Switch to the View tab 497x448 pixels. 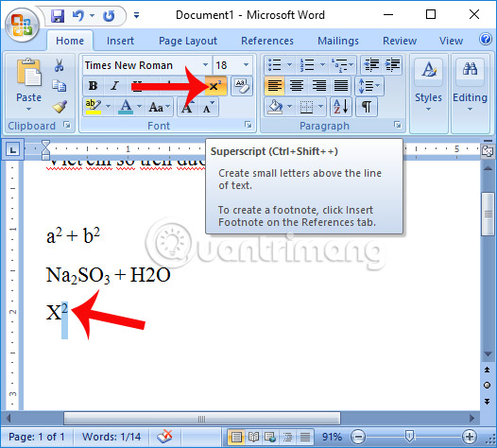coord(451,41)
